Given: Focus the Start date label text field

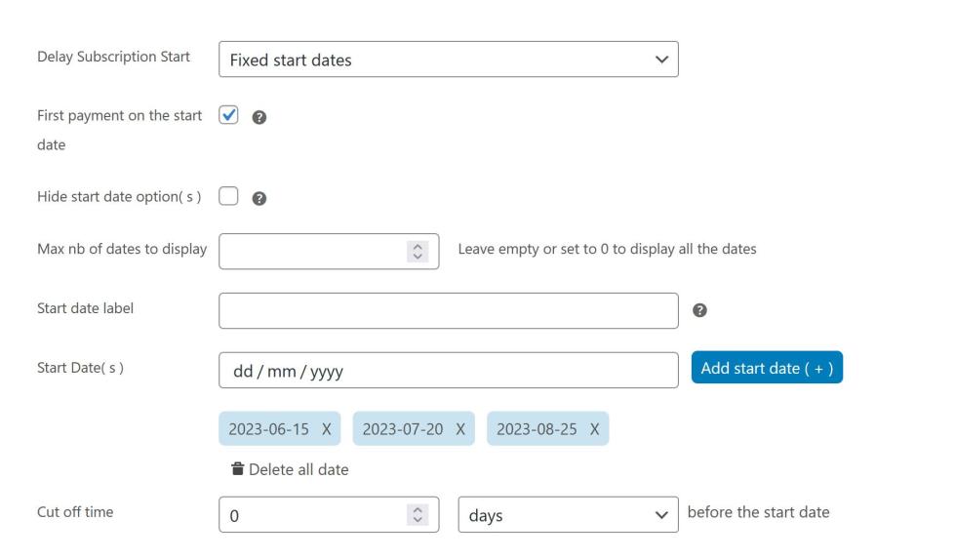Looking at the screenshot, I should 449,310.
